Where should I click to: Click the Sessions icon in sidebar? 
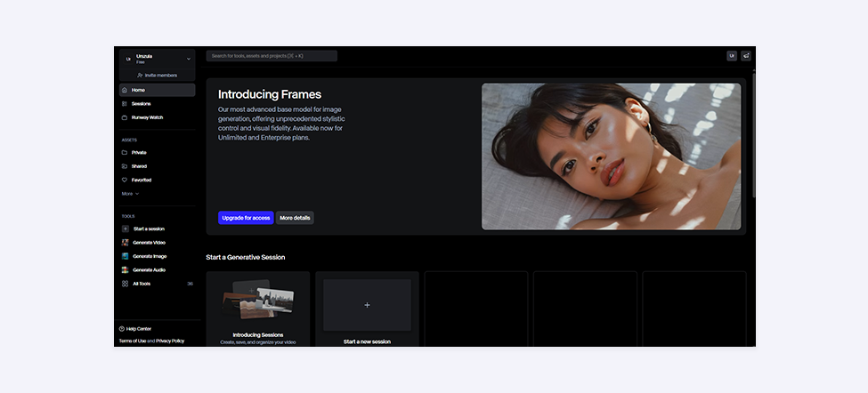[125, 104]
